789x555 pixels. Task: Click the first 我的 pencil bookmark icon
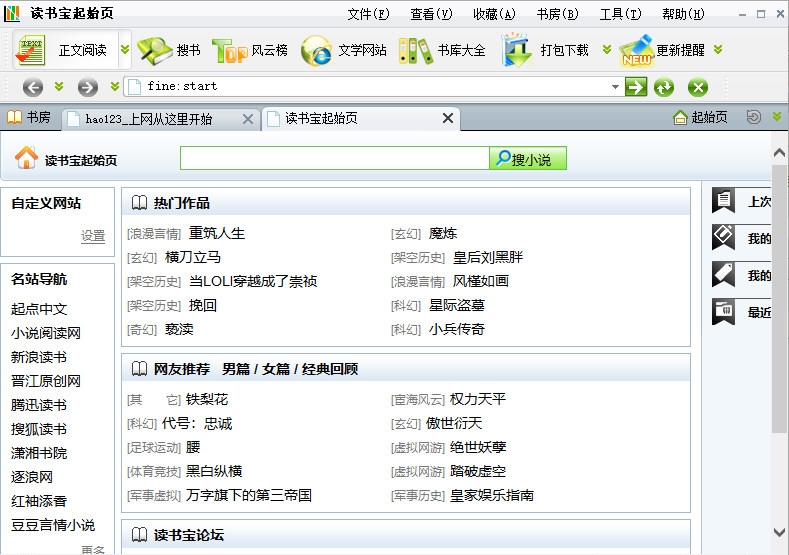tap(724, 237)
